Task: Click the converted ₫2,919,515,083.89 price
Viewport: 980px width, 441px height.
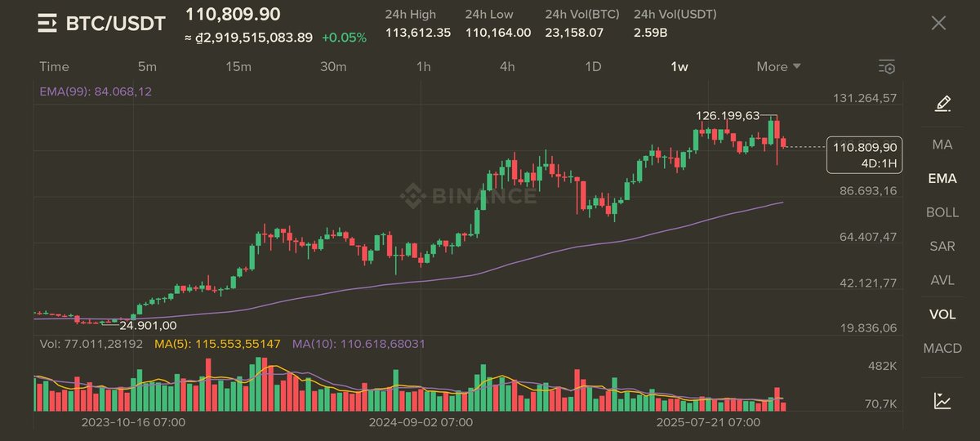Action: (249, 38)
